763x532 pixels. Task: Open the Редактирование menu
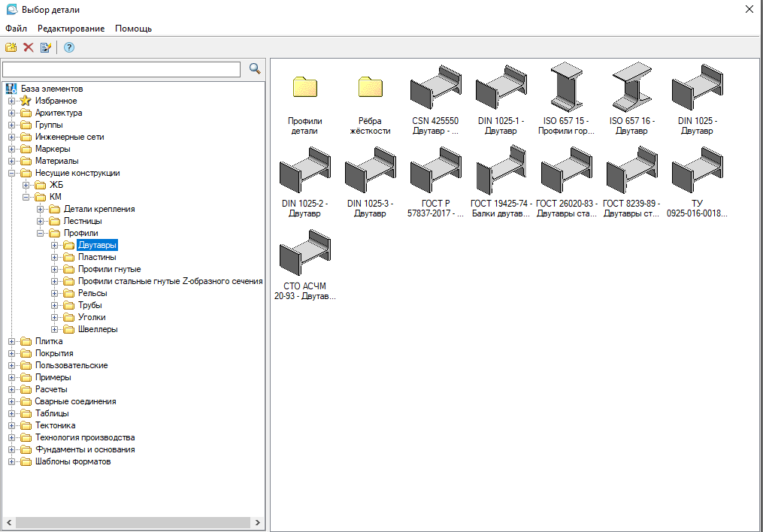click(71, 29)
